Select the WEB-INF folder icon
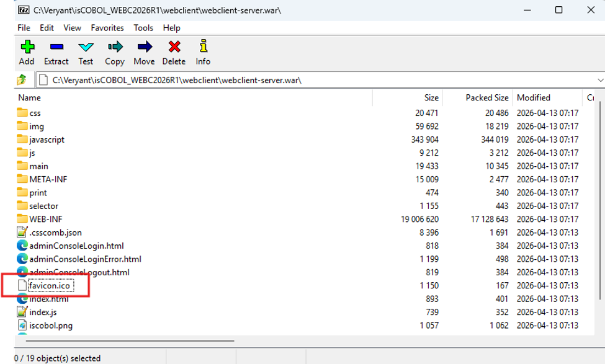 [22, 219]
